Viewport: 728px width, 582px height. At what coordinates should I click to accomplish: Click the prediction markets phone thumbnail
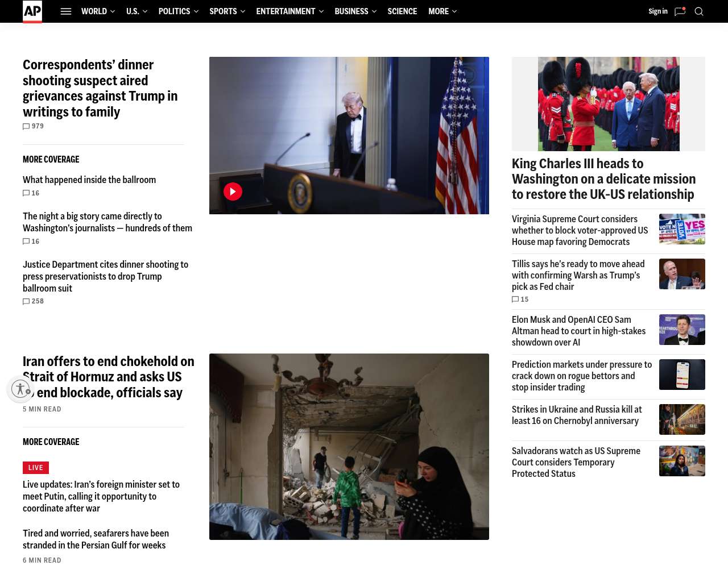pyautogui.click(x=682, y=375)
